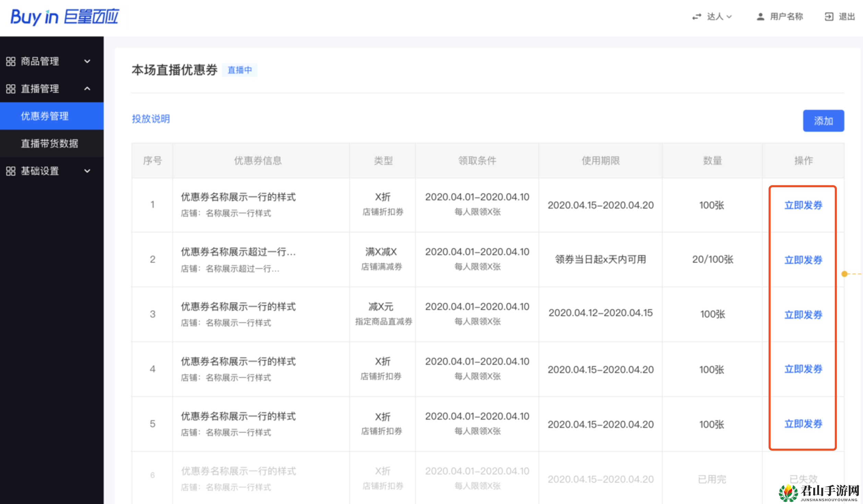Click the switch-role arrows icon beside 达人

696,16
